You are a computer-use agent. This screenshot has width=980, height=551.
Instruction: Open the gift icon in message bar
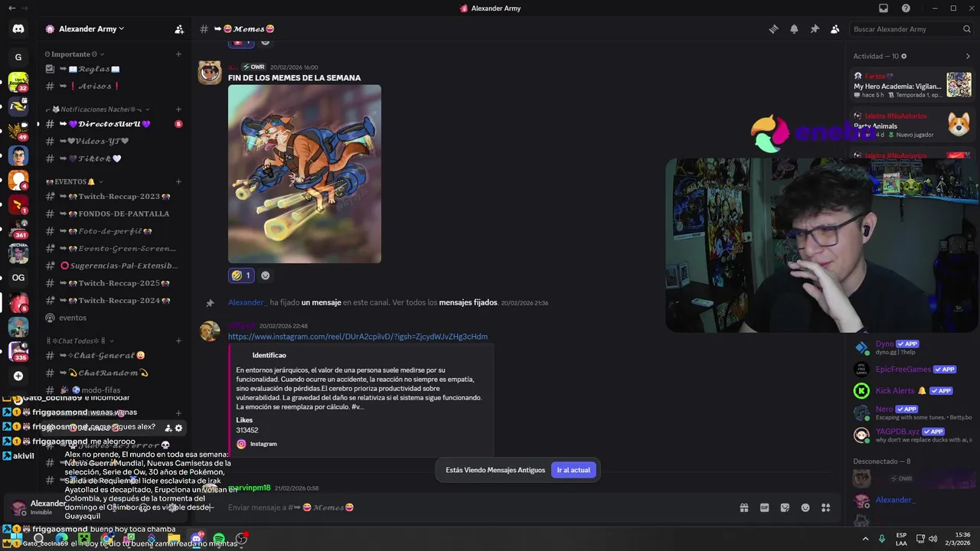click(743, 507)
